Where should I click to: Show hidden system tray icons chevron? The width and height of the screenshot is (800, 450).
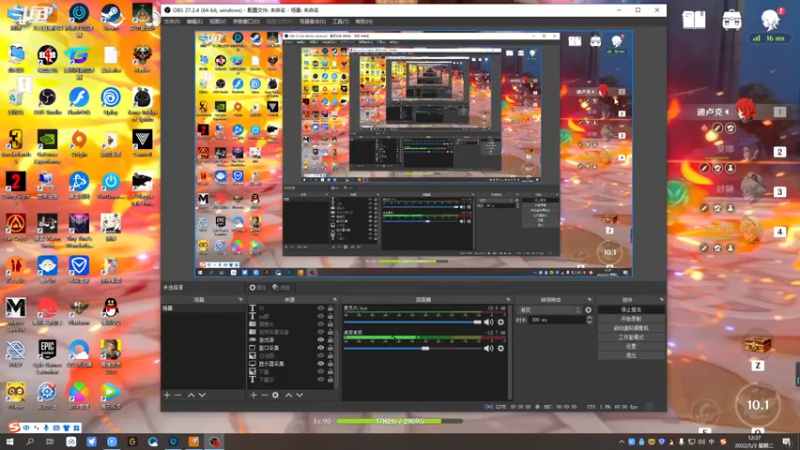point(621,442)
